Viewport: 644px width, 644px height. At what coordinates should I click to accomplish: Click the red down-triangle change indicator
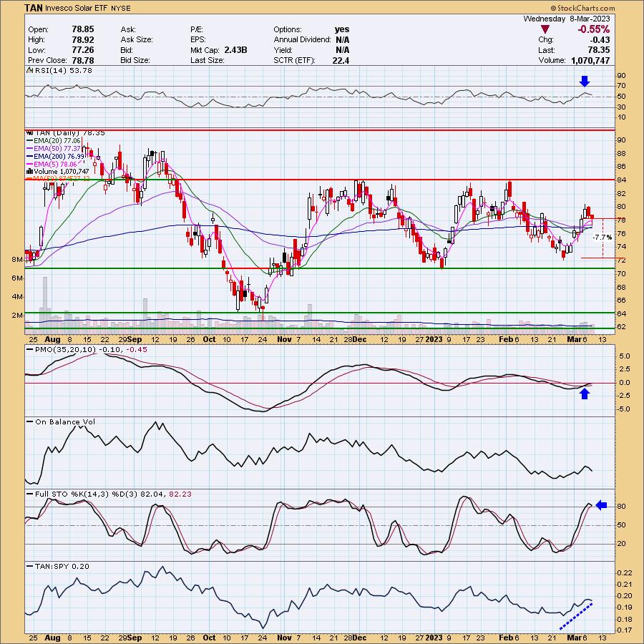(x=545, y=29)
